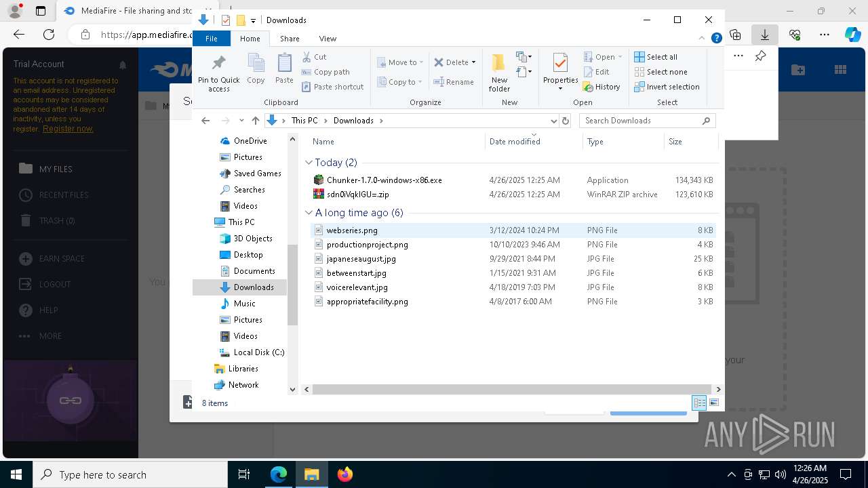Switch to the View ribbon tab
The width and height of the screenshot is (868, 488).
tap(328, 39)
